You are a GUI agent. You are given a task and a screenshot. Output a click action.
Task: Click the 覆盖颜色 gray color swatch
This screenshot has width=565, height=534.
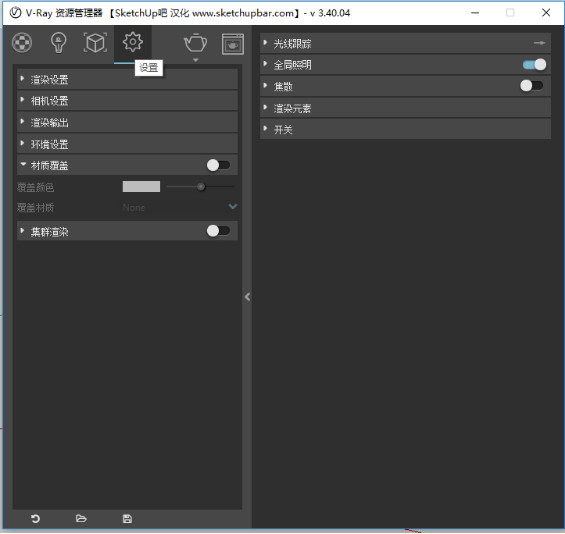pyautogui.click(x=141, y=186)
